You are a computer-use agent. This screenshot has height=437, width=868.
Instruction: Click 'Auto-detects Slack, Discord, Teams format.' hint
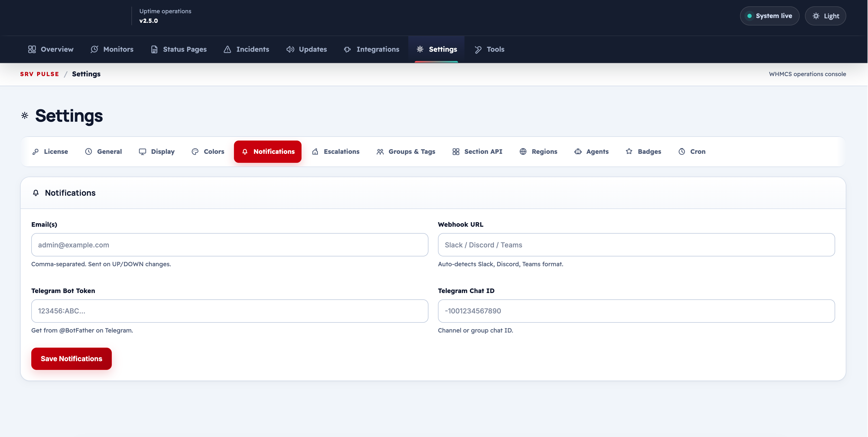click(x=501, y=264)
